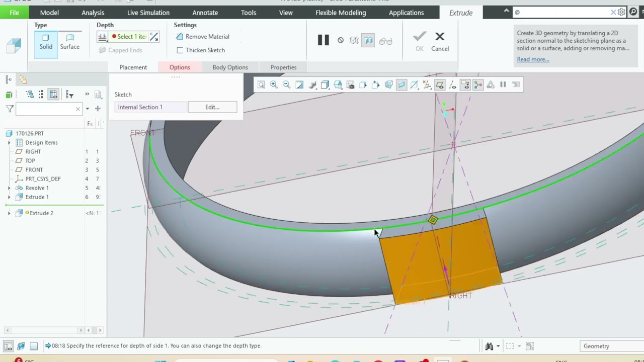This screenshot has width=644, height=362.
Task: Select the Internal Section 1 sketch field
Action: pyautogui.click(x=150, y=107)
